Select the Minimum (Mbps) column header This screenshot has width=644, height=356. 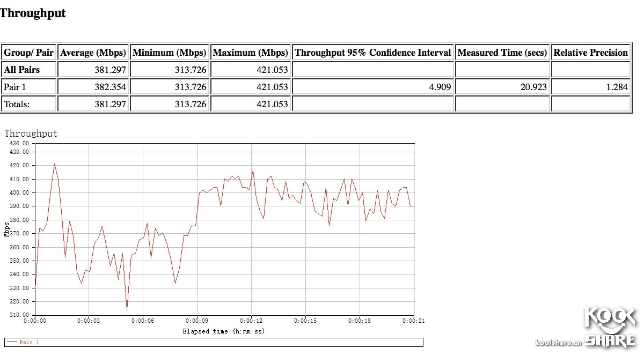[x=170, y=53]
